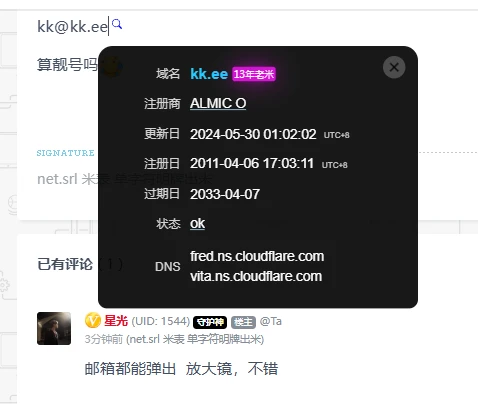The height and width of the screenshot is (404, 478).
Task: Click the gear icon at left edge
Action: pyautogui.click(x=4, y=285)
